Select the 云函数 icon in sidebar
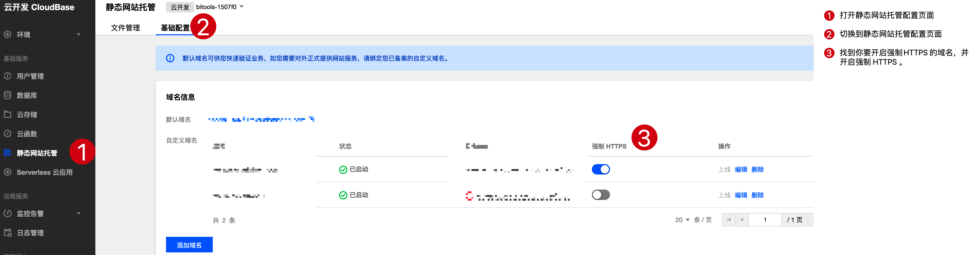 coord(8,133)
